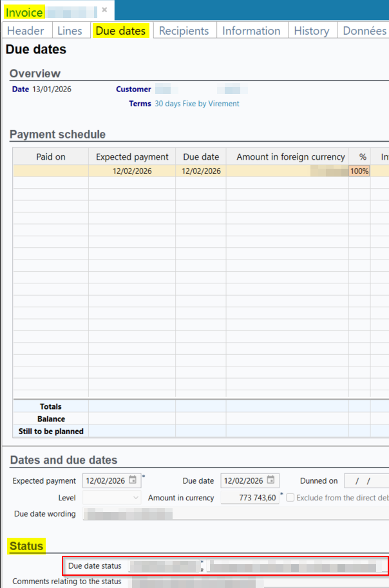389x588 pixels.
Task: Switch to the Header tab
Action: pyautogui.click(x=26, y=31)
